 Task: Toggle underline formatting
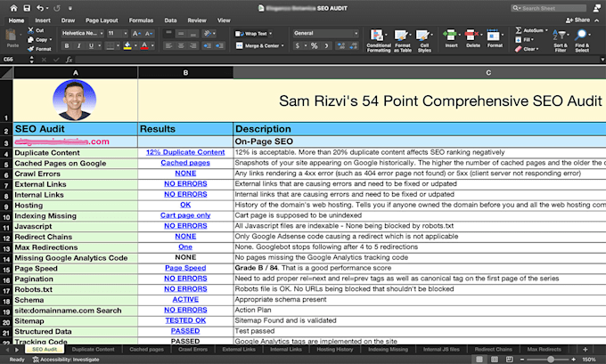[x=91, y=46]
